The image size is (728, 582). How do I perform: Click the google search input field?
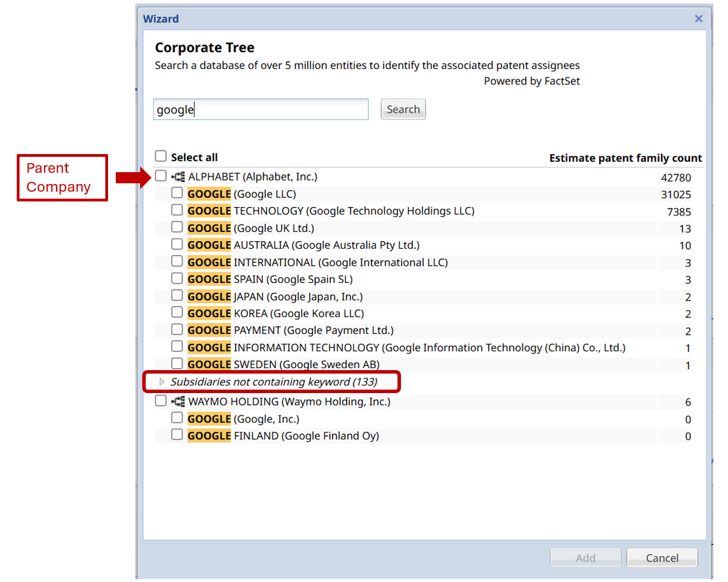click(x=261, y=109)
